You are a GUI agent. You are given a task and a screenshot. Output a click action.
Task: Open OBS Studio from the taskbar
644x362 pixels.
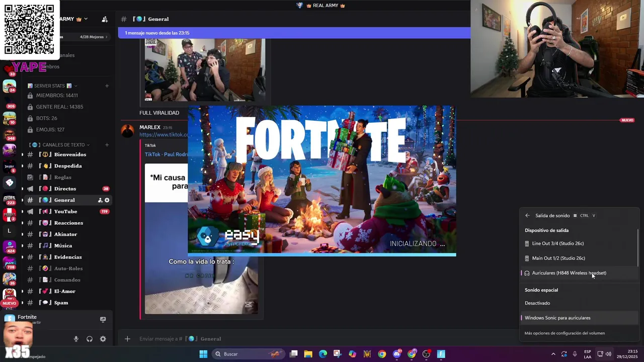pyautogui.click(x=427, y=354)
